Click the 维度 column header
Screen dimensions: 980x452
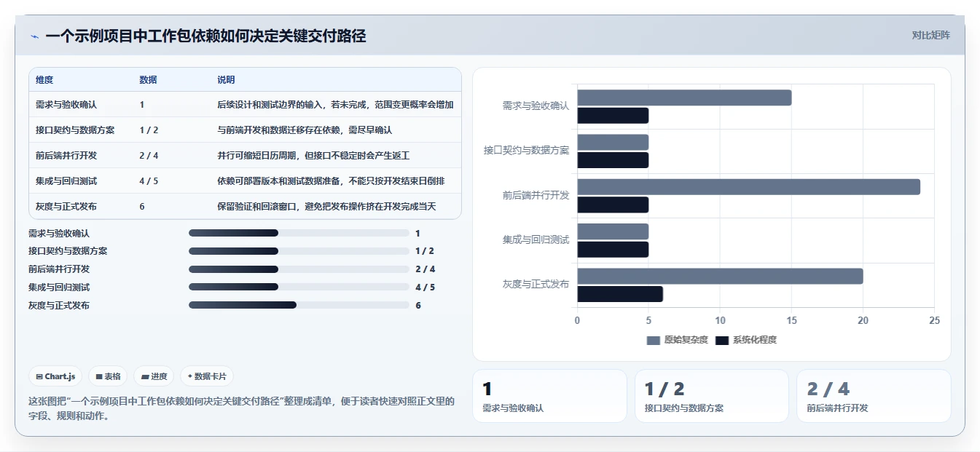point(44,80)
